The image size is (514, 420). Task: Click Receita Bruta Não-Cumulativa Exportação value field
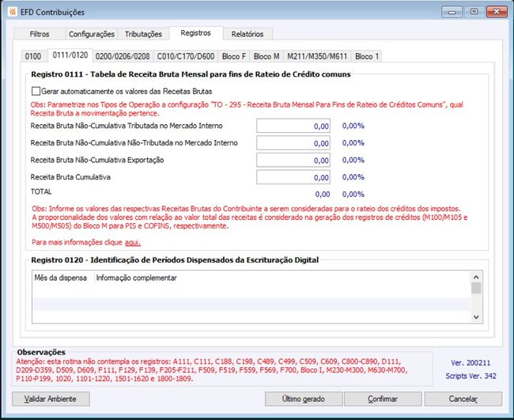pyautogui.click(x=293, y=160)
